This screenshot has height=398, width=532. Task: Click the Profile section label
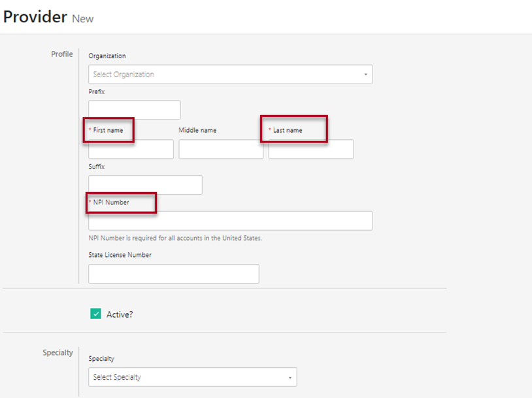(61, 54)
